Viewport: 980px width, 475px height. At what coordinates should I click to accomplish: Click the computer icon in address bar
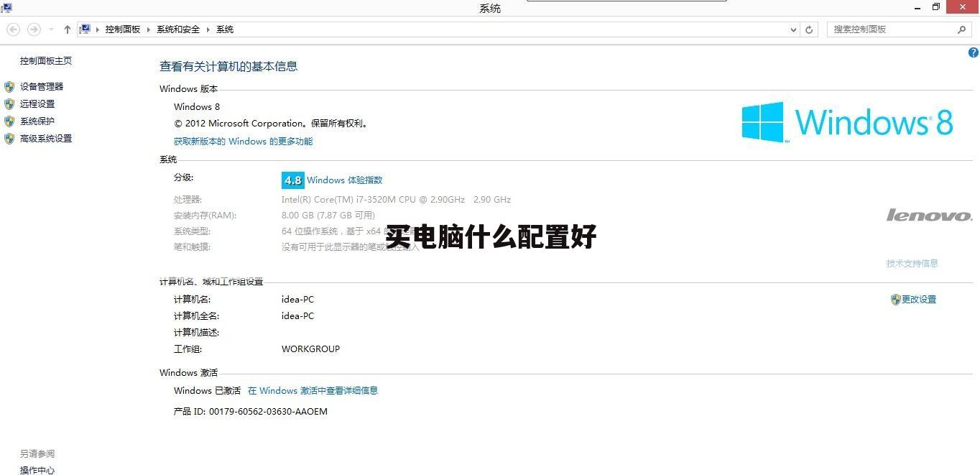click(x=85, y=29)
